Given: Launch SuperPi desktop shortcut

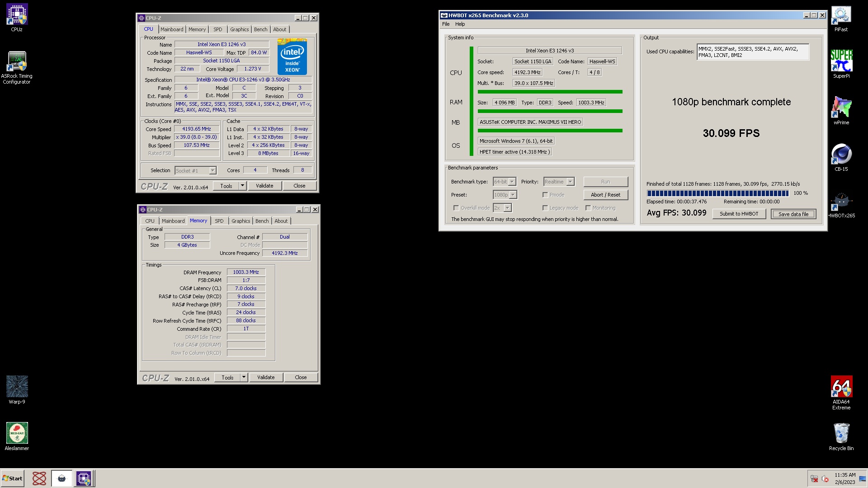Looking at the screenshot, I should coord(841,64).
